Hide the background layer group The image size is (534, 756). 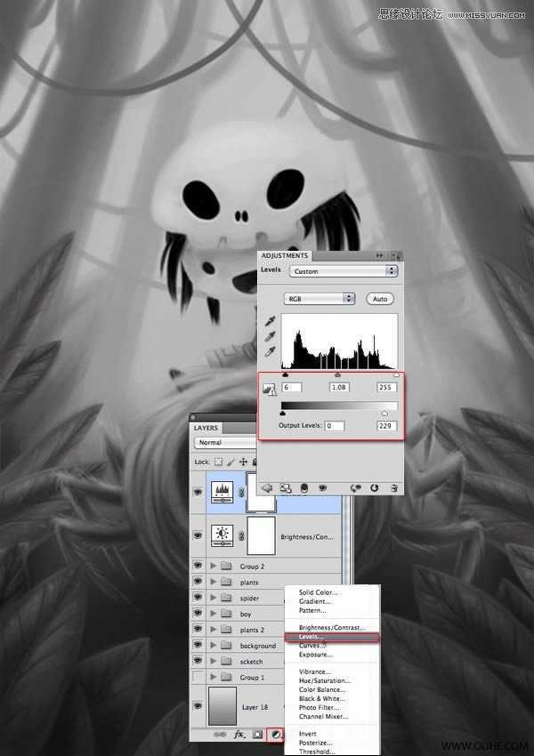pos(198,645)
